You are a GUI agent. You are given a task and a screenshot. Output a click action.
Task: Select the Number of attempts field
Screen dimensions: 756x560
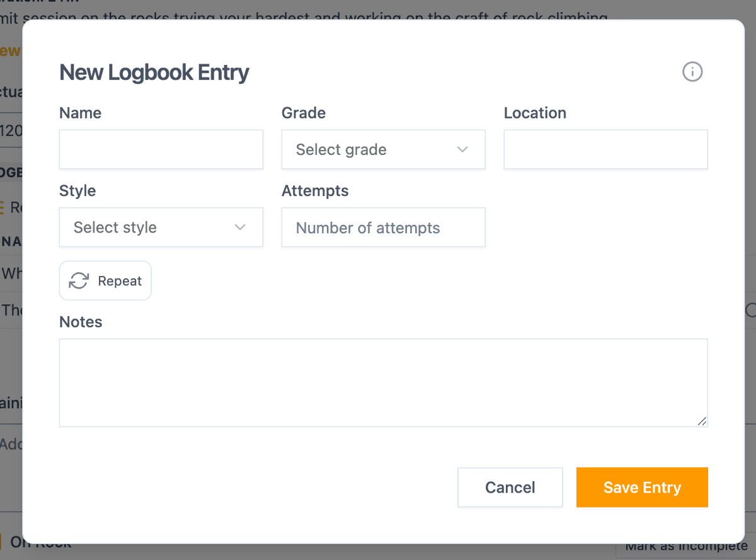pos(383,227)
